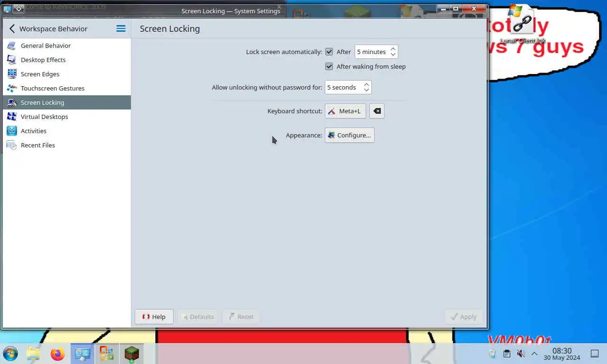Toggle the on-all-desktops pin in the title bar
The image size is (607, 364).
click(18, 9)
